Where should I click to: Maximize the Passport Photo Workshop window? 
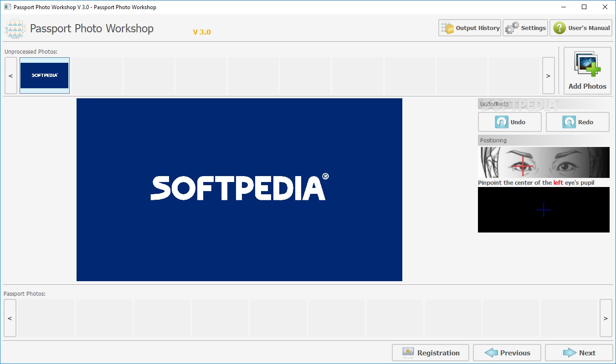coord(585,7)
